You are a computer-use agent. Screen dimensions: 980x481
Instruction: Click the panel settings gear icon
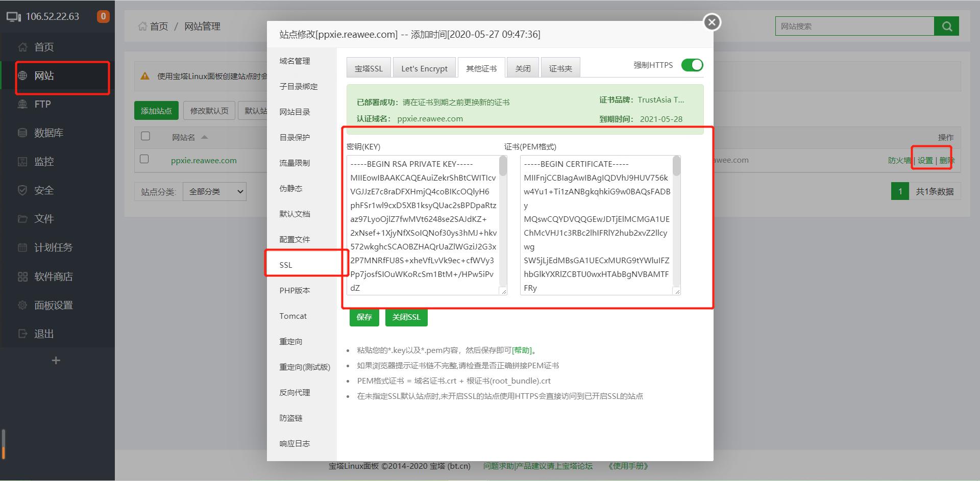(x=22, y=305)
